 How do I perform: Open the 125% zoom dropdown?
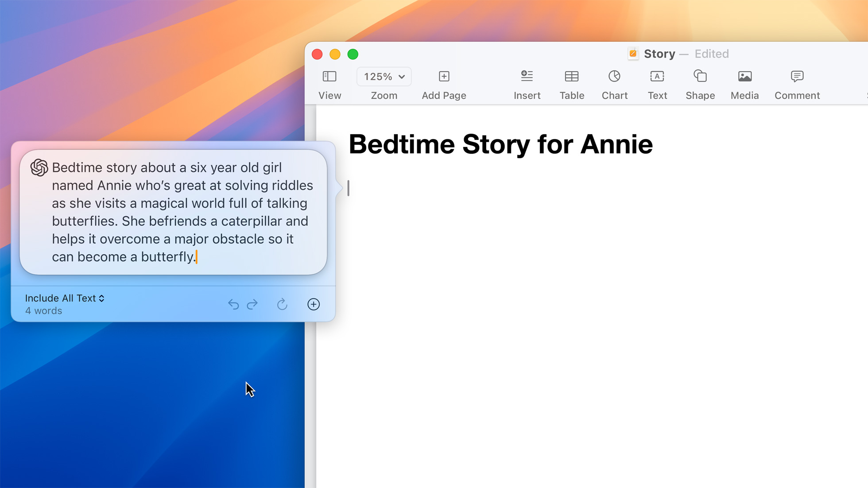384,76
